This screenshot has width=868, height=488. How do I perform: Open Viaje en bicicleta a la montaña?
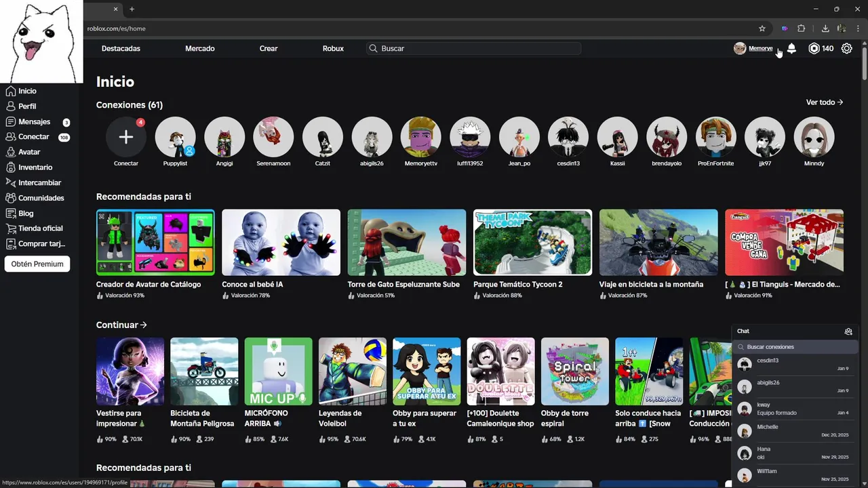[x=658, y=242]
